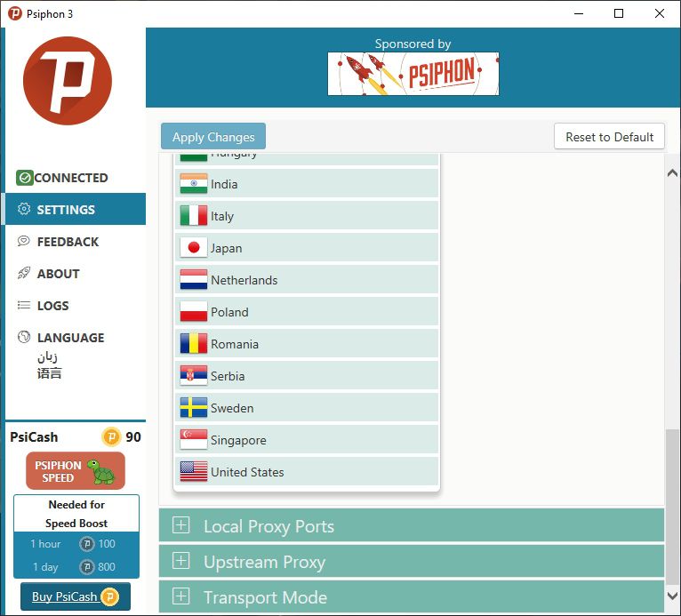681x616 pixels.
Task: Click the Apply Changes button
Action: (213, 136)
